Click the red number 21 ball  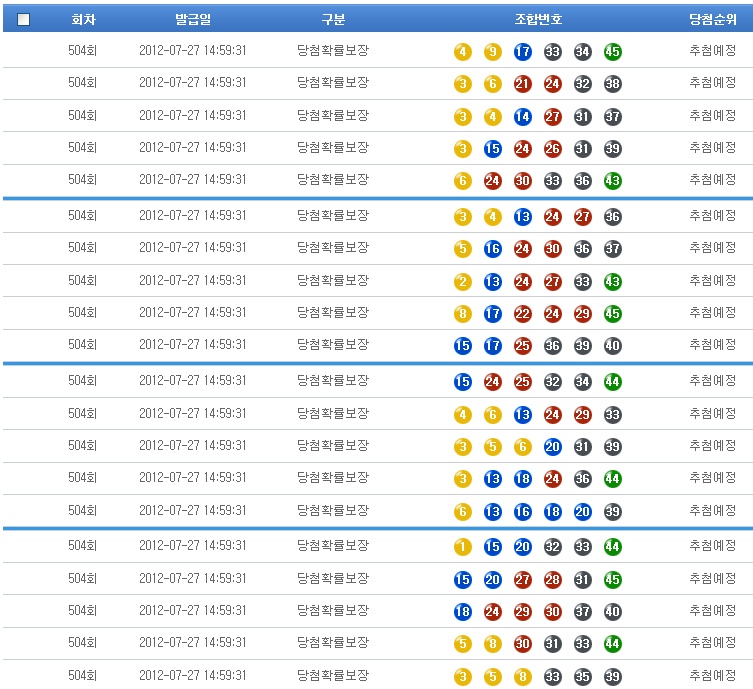[x=522, y=84]
